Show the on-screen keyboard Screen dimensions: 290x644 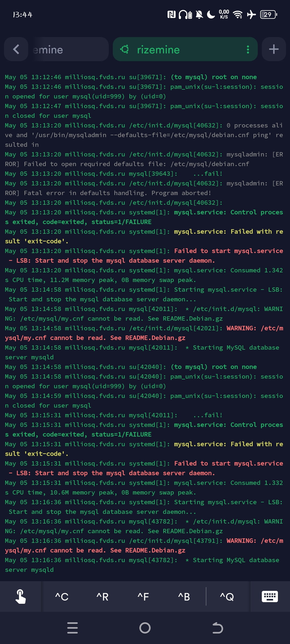(270, 597)
